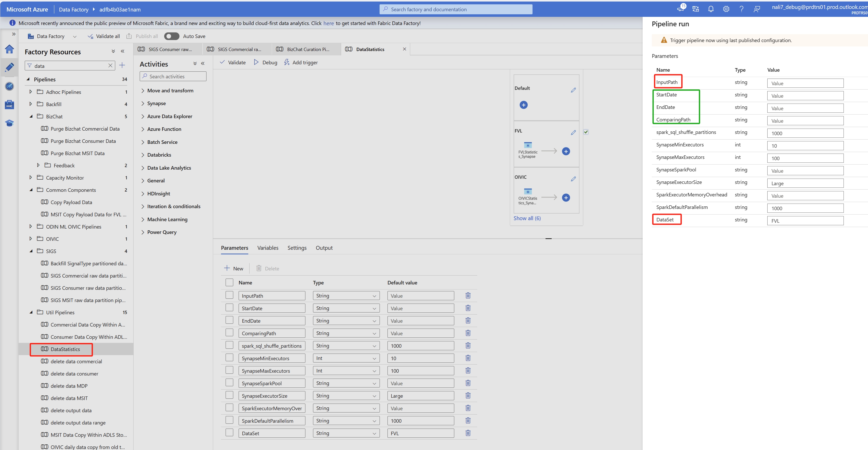Select the FVLStatistics_Synapse activity icon
The height and width of the screenshot is (450, 868).
click(528, 145)
